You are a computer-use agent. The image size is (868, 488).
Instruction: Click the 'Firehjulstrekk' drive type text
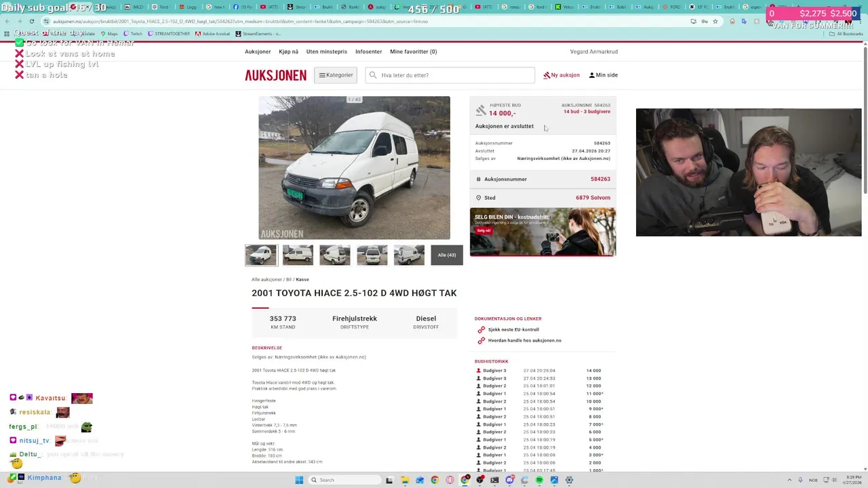[355, 319]
